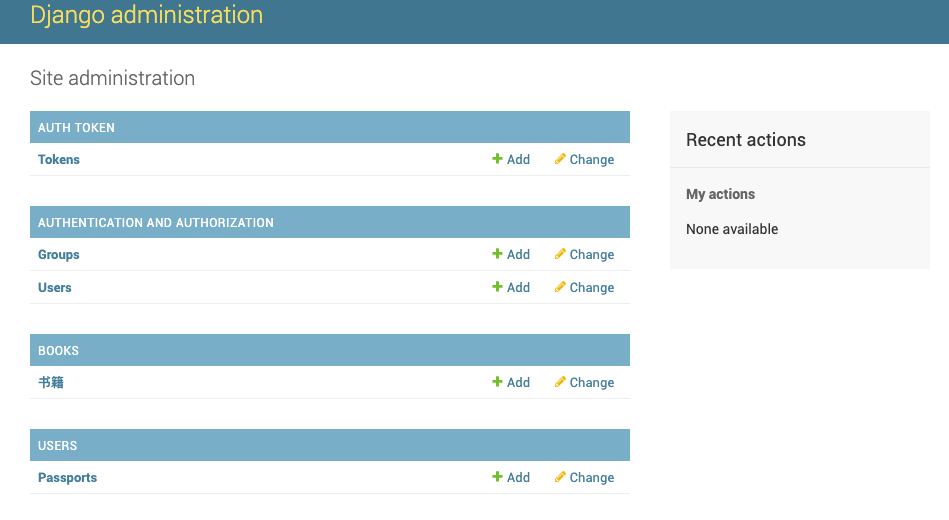This screenshot has width=949, height=520.
Task: Open the Tokens model link
Action: (59, 159)
